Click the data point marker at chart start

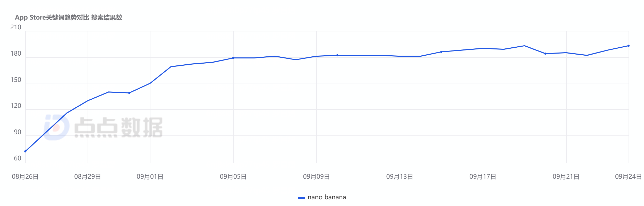pyautogui.click(x=25, y=151)
